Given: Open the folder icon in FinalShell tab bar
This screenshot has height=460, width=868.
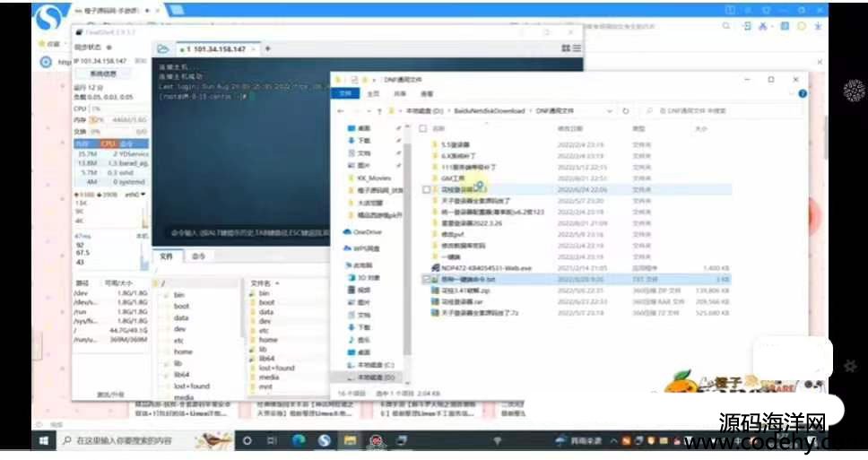Looking at the screenshot, I should [163, 49].
